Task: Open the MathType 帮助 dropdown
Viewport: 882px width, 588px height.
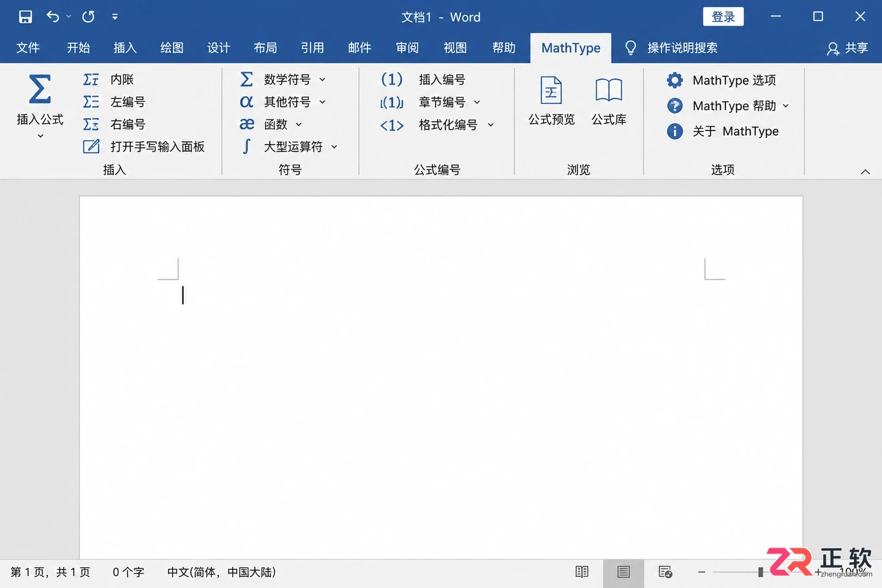Action: point(786,106)
